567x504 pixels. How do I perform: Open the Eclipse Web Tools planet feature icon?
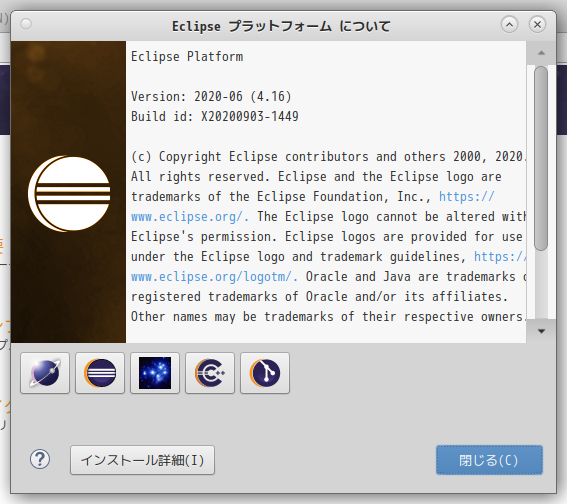pyautogui.click(x=45, y=373)
